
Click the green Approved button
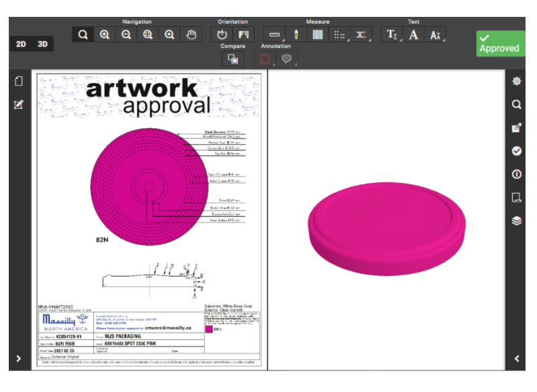(x=500, y=44)
